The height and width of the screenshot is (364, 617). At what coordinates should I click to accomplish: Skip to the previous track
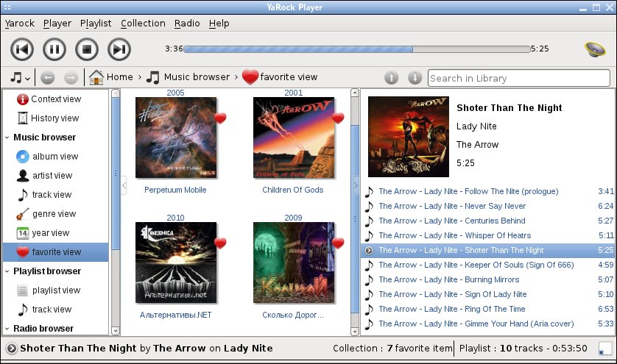coord(22,49)
